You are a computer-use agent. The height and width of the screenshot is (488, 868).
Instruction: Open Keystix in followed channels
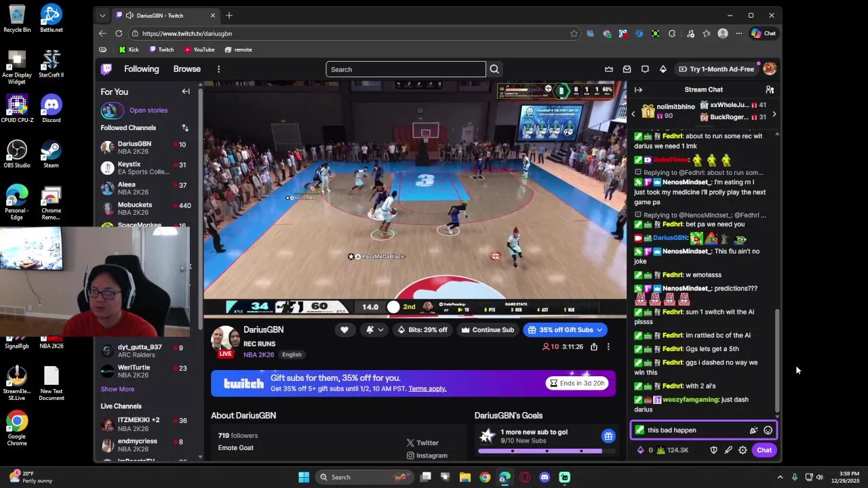click(145, 168)
